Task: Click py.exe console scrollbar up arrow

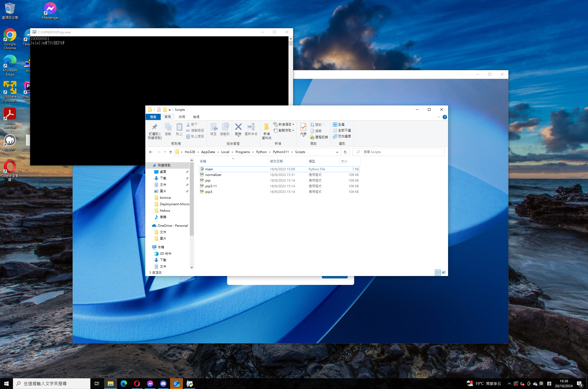Action: 291,39
